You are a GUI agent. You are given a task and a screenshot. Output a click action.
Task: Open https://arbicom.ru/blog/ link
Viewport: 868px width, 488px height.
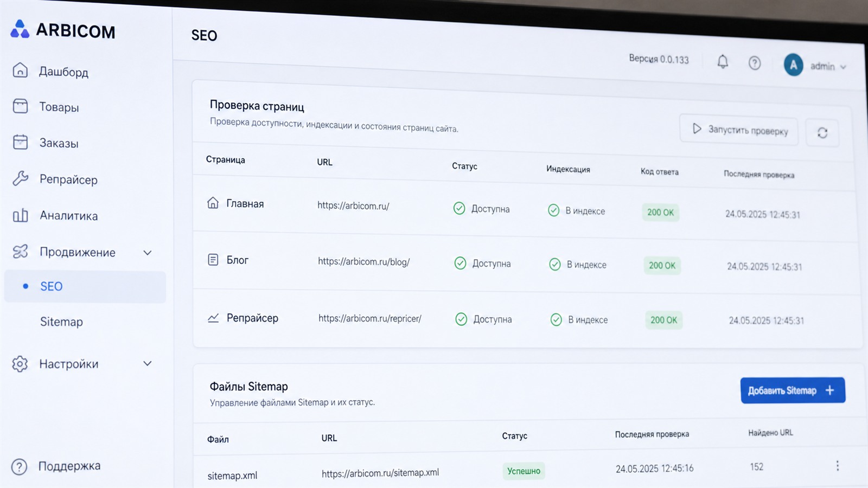point(364,261)
